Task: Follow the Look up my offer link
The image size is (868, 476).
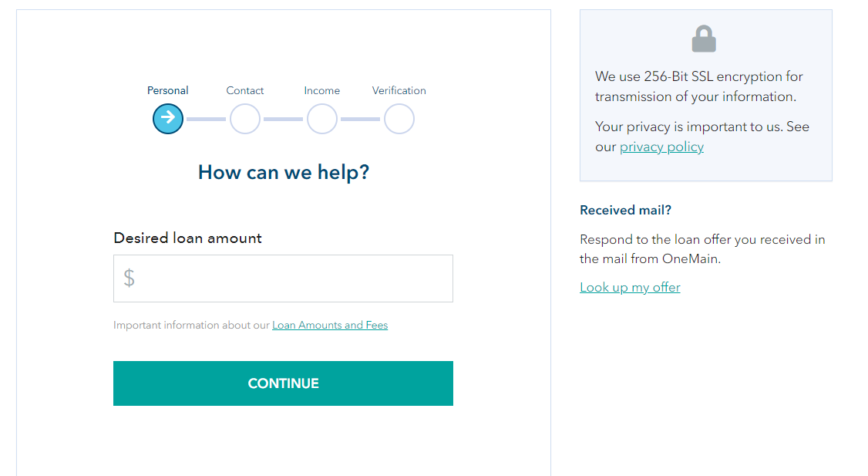Action: (630, 287)
